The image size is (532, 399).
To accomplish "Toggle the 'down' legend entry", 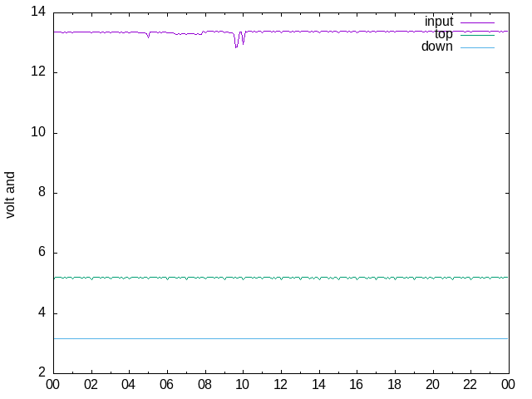I will tap(436, 47).
